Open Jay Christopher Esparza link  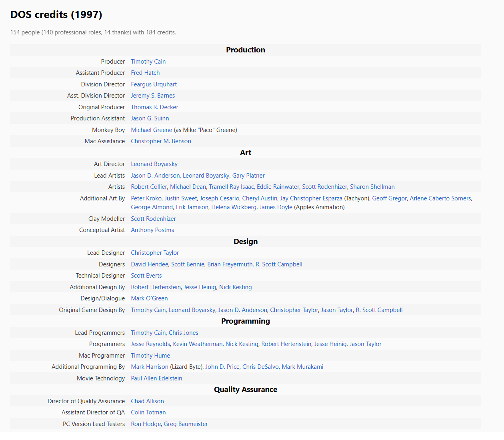pyautogui.click(x=311, y=198)
